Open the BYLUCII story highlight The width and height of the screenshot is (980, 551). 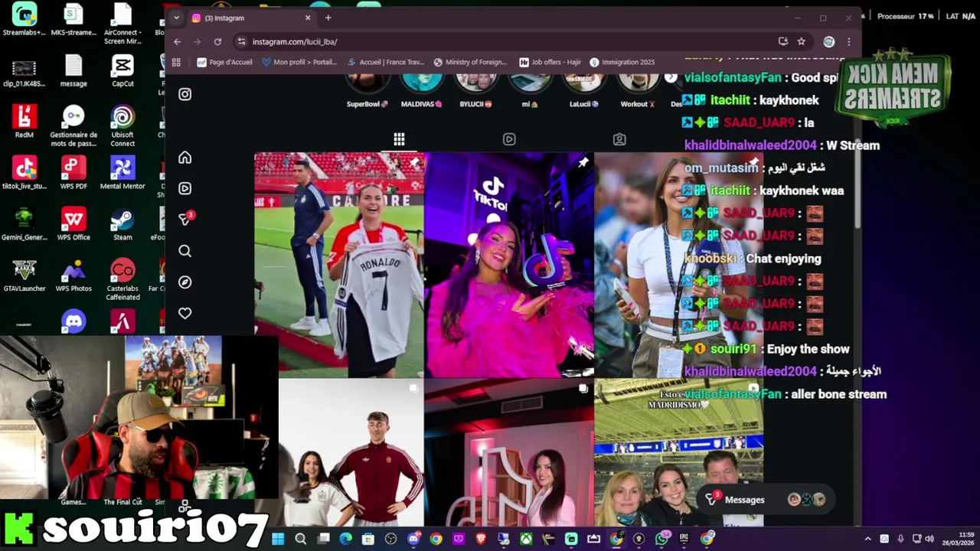476,91
